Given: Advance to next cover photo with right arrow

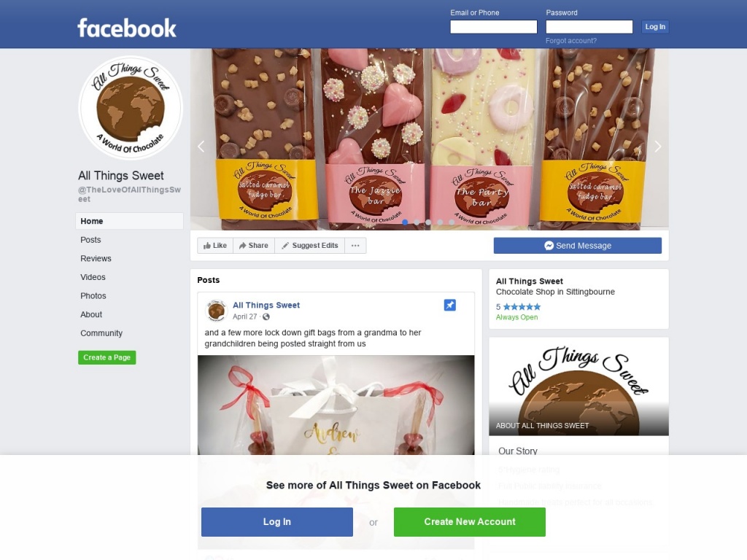Looking at the screenshot, I should (658, 147).
